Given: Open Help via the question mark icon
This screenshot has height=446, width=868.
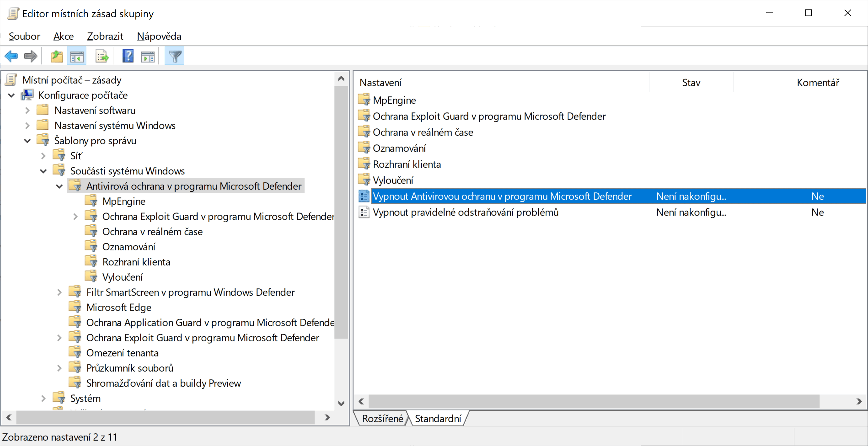Looking at the screenshot, I should [x=128, y=56].
